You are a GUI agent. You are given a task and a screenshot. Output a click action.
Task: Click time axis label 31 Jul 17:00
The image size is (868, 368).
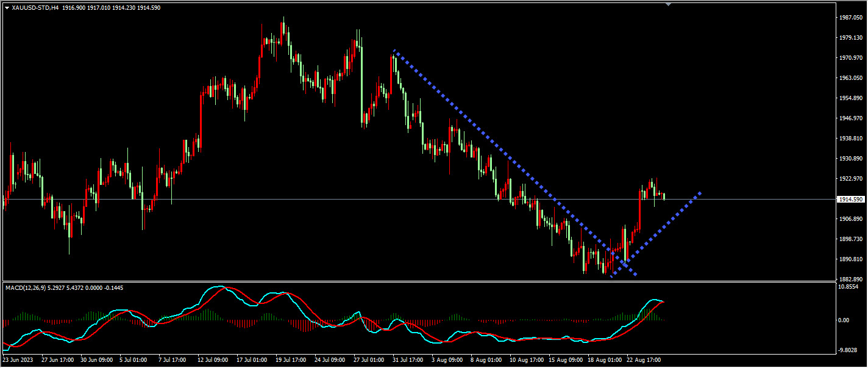click(409, 360)
